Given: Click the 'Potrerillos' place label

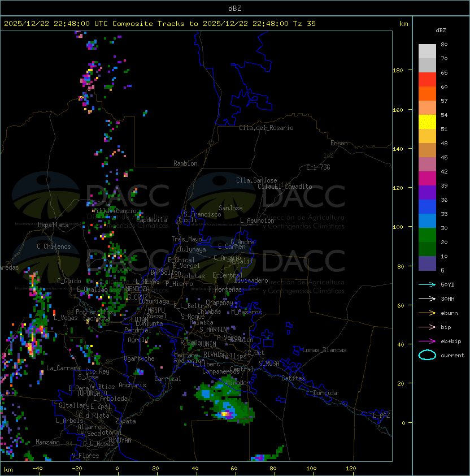Looking at the screenshot, I should coord(94,312).
